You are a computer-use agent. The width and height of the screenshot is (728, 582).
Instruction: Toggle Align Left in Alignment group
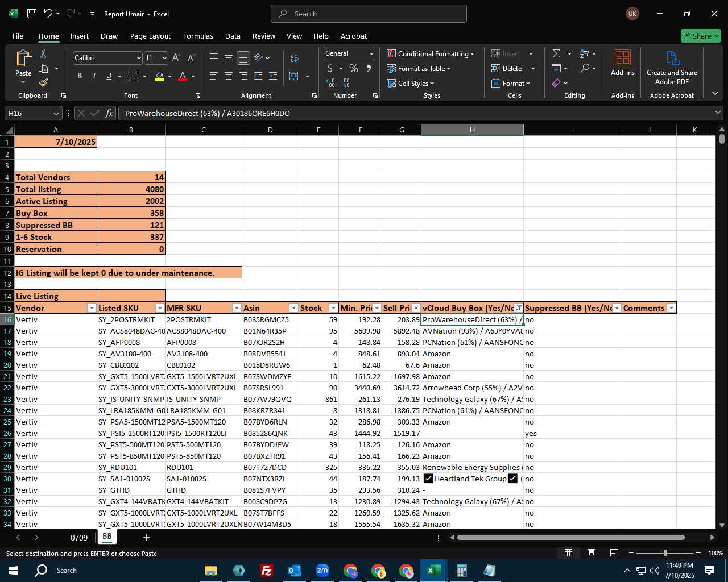point(214,76)
